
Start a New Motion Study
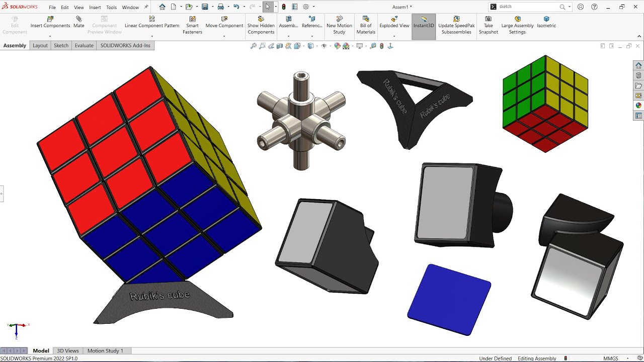tap(339, 25)
